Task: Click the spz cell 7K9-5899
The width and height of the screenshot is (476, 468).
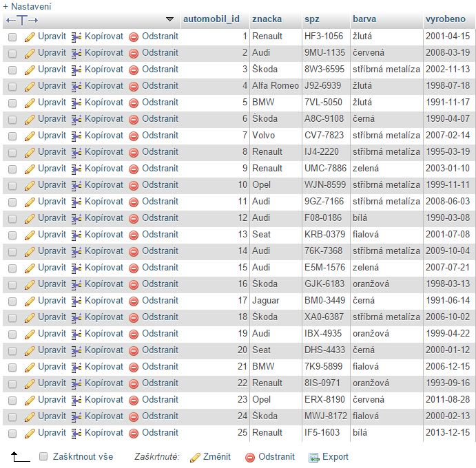Action: 323,367
